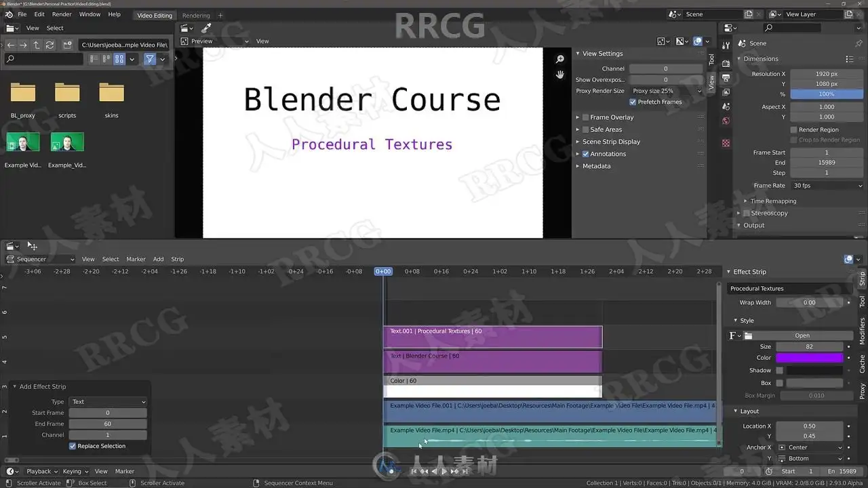Select the zoom tool in preview

(x=560, y=60)
